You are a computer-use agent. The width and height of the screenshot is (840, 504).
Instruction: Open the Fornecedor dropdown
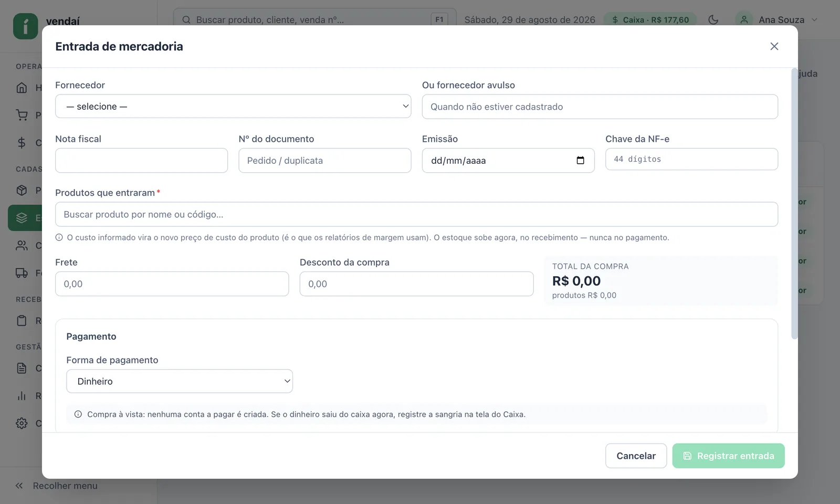(233, 106)
